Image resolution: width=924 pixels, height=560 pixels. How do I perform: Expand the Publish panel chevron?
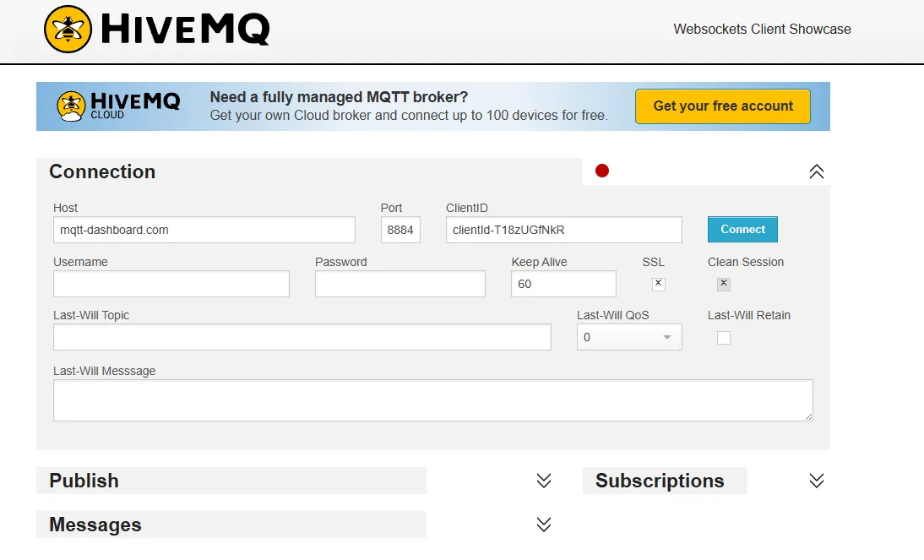click(544, 481)
